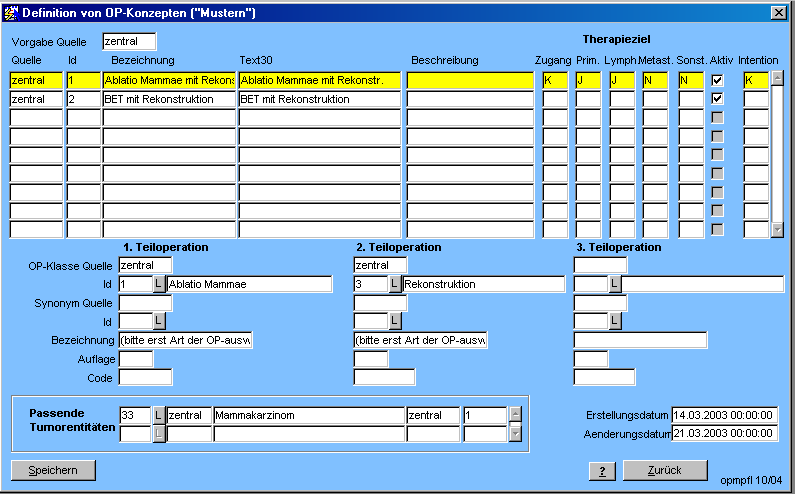Click the Erstellungsdatum date field
Image resolution: width=795 pixels, height=494 pixels.
tap(724, 415)
